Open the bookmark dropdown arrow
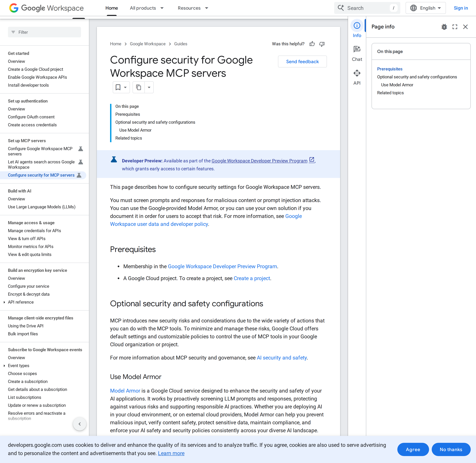The image size is (476, 463). point(125,87)
